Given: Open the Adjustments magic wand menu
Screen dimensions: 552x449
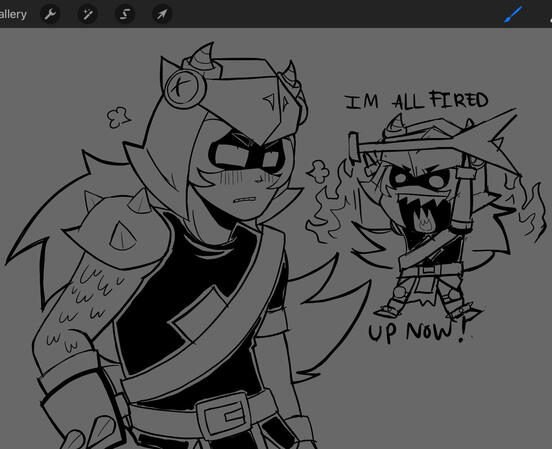Looking at the screenshot, I should tap(88, 14).
